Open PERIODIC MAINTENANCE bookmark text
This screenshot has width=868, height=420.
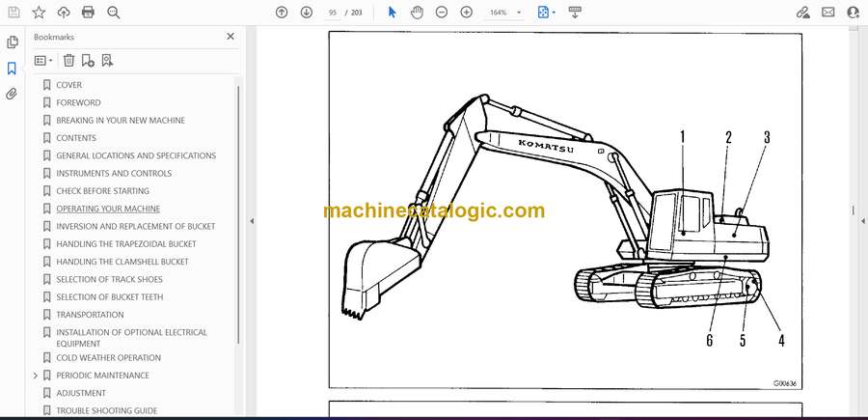point(103,376)
